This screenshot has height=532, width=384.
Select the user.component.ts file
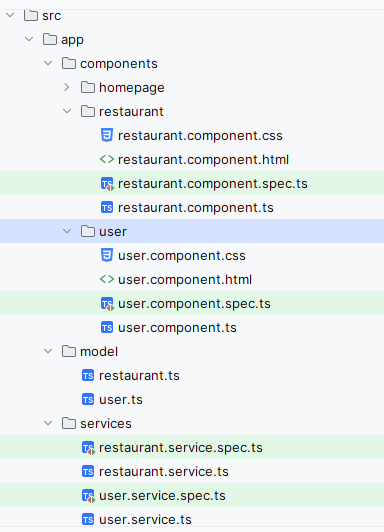(x=192, y=327)
